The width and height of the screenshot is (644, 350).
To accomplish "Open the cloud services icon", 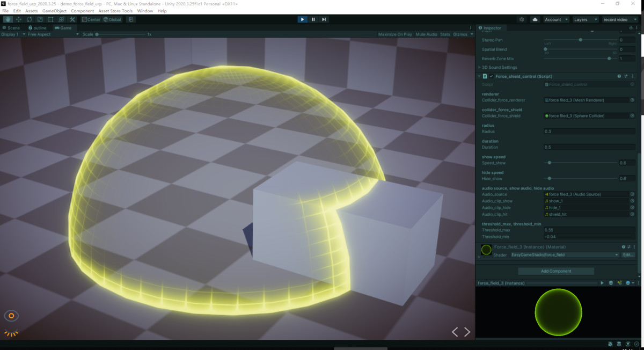I will coord(535,19).
